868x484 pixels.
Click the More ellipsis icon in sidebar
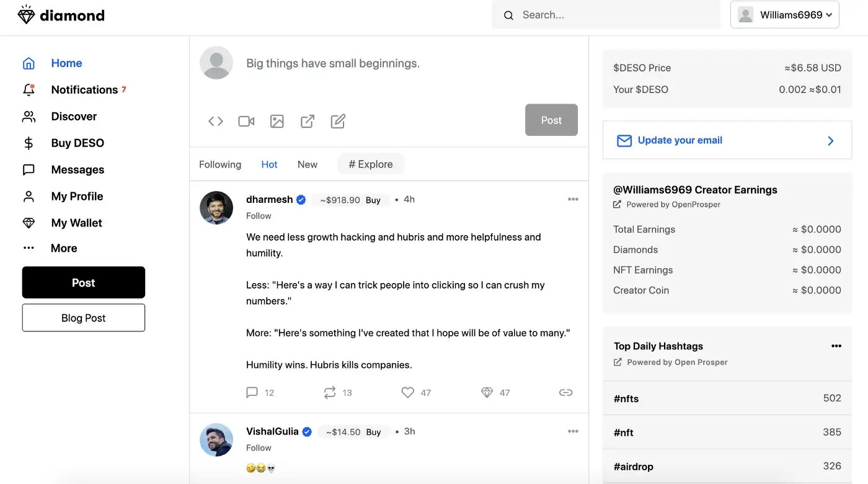(29, 248)
